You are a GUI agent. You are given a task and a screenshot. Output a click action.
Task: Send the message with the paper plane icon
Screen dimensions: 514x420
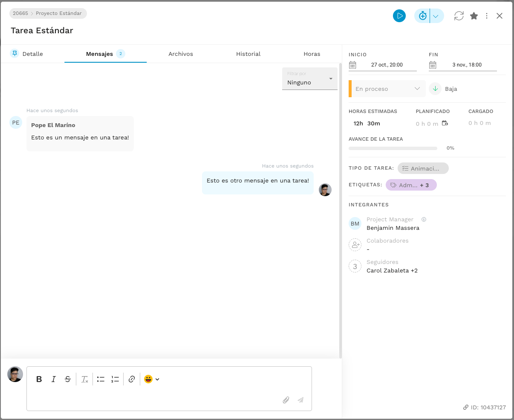[x=300, y=400]
